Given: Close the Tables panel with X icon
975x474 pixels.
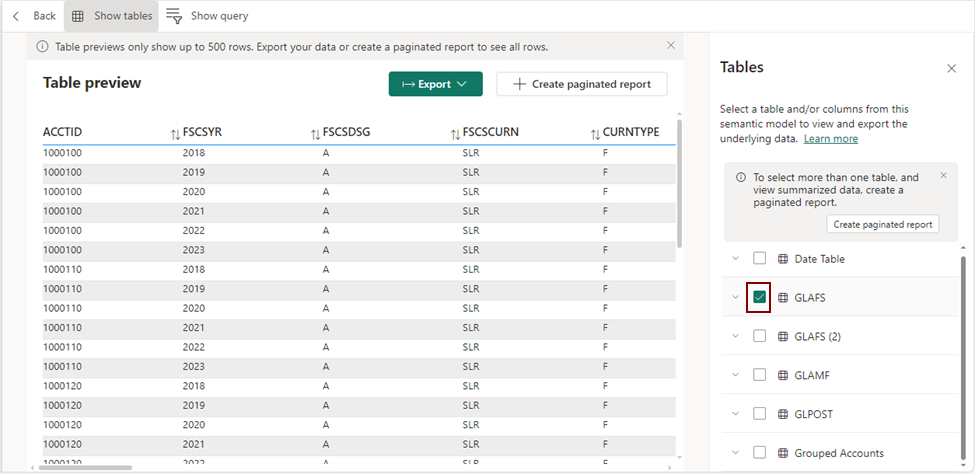Looking at the screenshot, I should click(x=951, y=68).
